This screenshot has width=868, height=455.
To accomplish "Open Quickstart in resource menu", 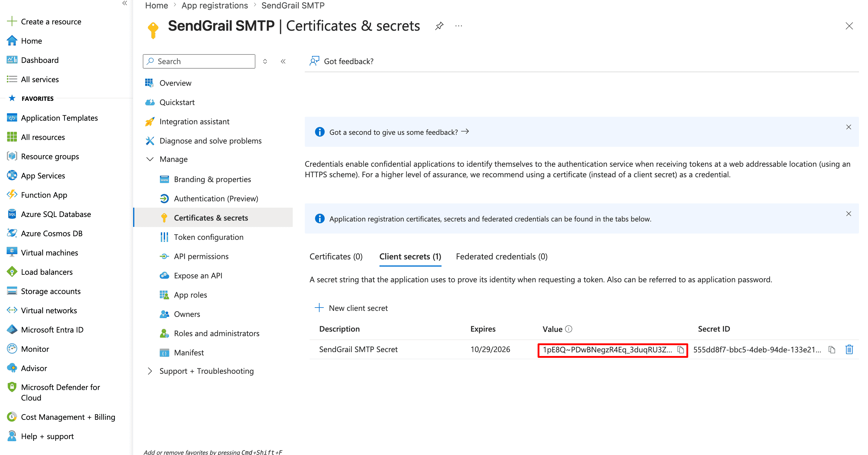I will click(177, 102).
